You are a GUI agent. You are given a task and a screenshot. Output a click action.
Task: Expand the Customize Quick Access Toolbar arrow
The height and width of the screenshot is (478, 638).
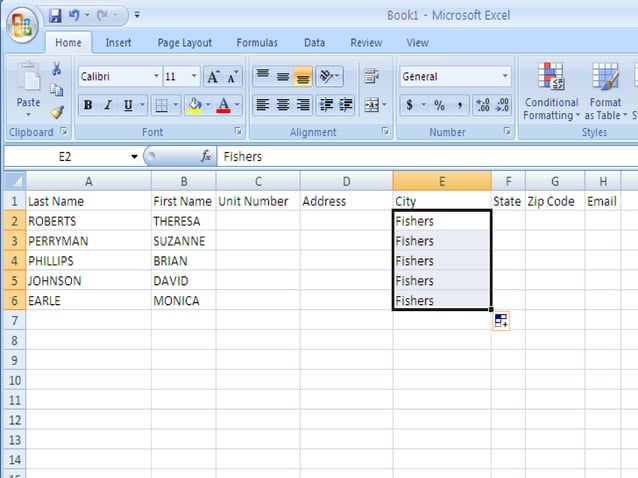(137, 15)
